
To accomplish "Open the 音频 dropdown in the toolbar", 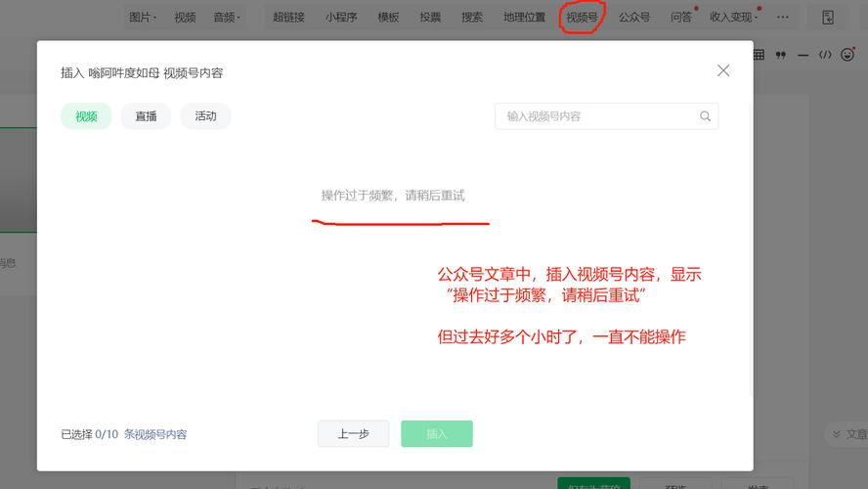I will coord(227,18).
